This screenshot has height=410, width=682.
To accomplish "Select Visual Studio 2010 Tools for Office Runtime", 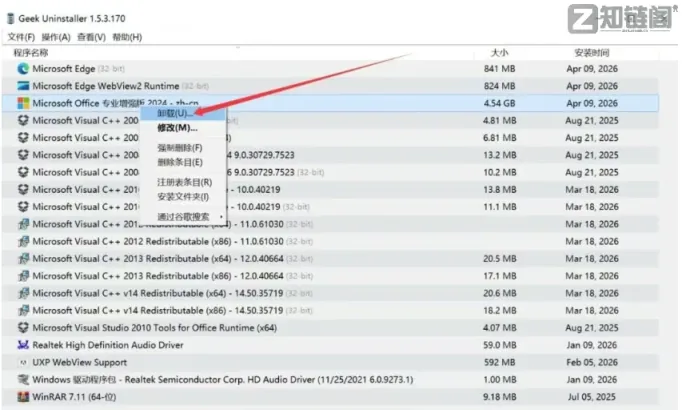I will pos(155,328).
